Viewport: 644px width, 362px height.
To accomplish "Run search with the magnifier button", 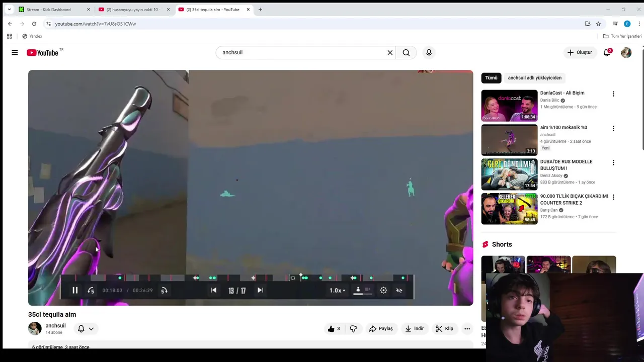I will coord(406,52).
